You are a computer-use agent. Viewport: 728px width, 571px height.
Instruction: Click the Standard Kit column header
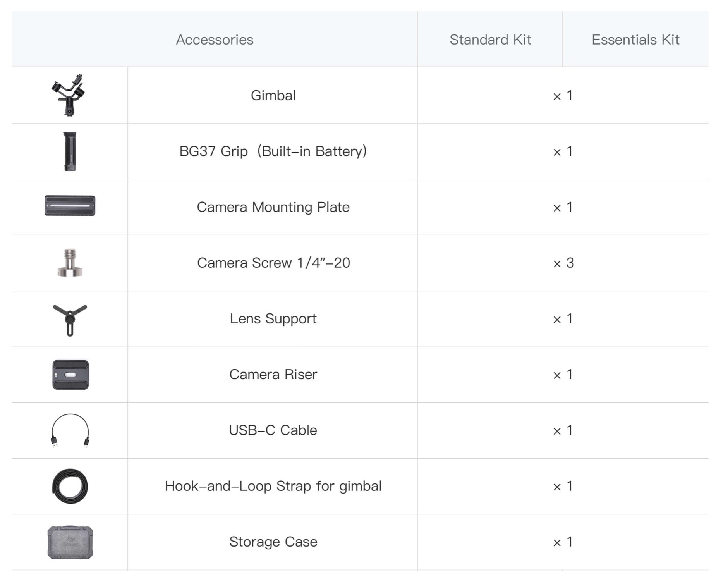point(490,40)
